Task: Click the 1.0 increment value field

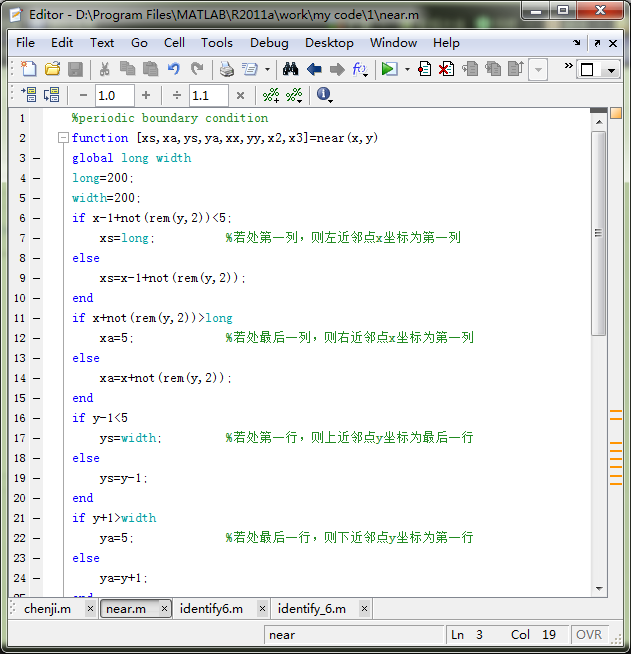Action: click(x=114, y=95)
